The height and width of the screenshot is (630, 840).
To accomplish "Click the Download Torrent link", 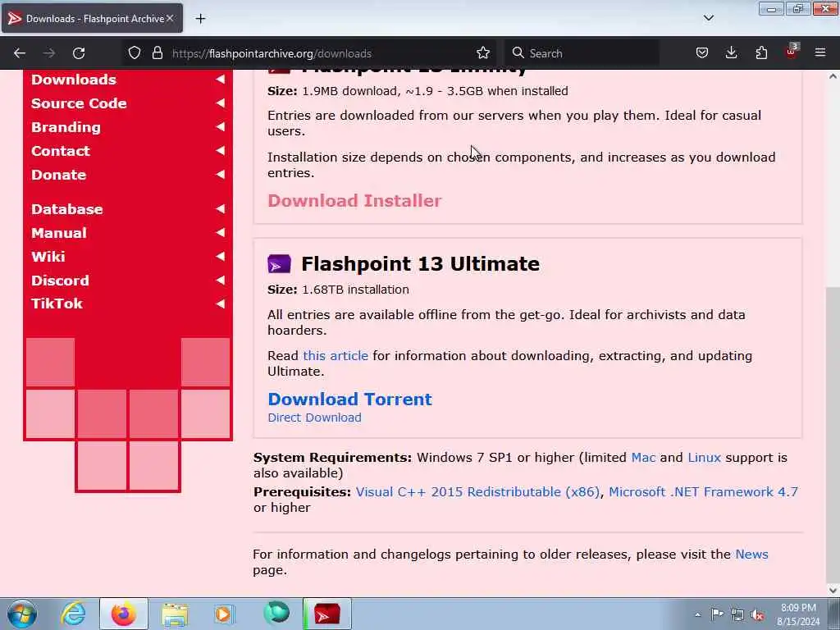I will click(x=349, y=399).
